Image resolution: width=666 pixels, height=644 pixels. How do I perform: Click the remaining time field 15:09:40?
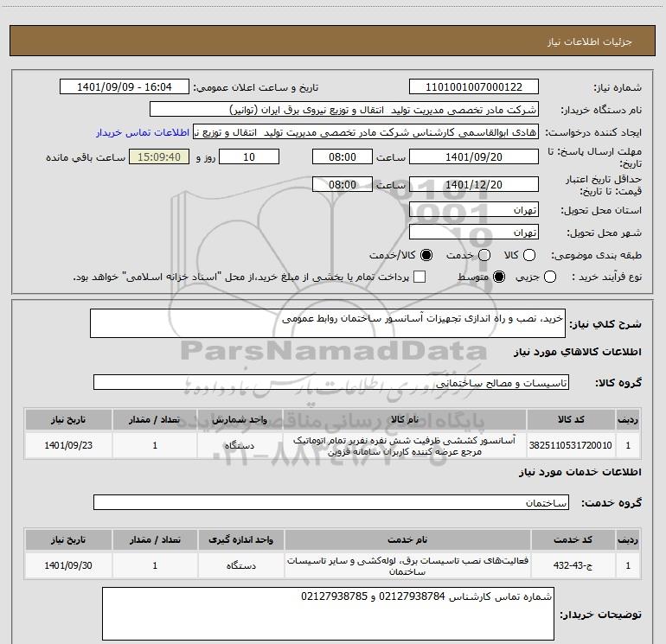159,156
